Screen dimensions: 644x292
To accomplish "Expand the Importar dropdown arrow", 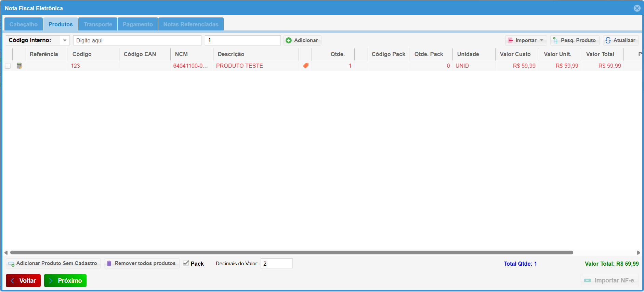I will coord(542,40).
